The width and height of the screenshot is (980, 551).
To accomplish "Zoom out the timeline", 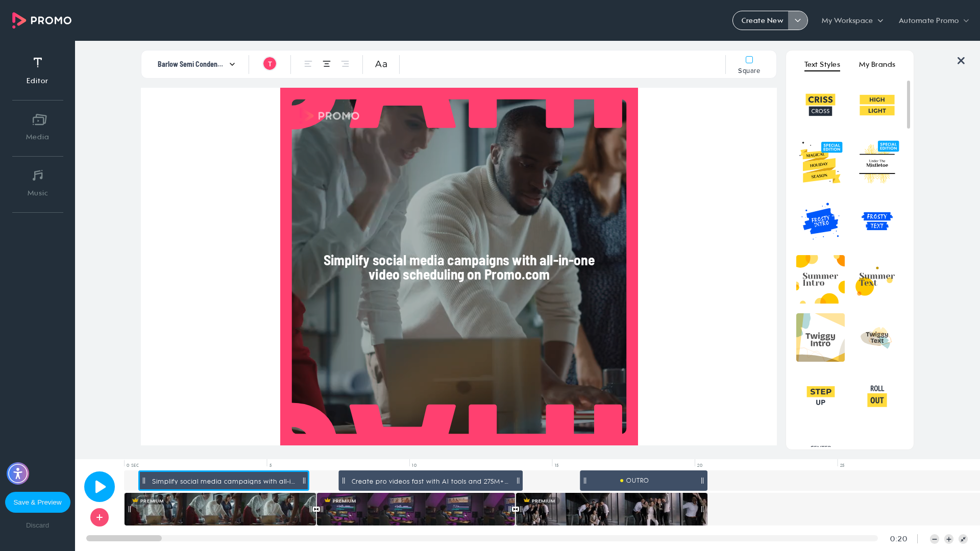I will tap(935, 539).
